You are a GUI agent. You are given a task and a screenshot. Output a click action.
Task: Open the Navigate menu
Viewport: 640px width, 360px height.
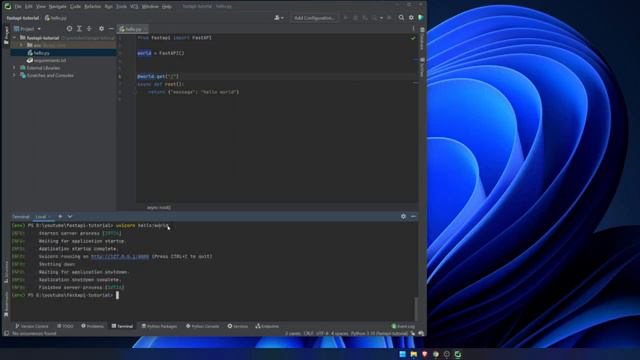click(58, 7)
